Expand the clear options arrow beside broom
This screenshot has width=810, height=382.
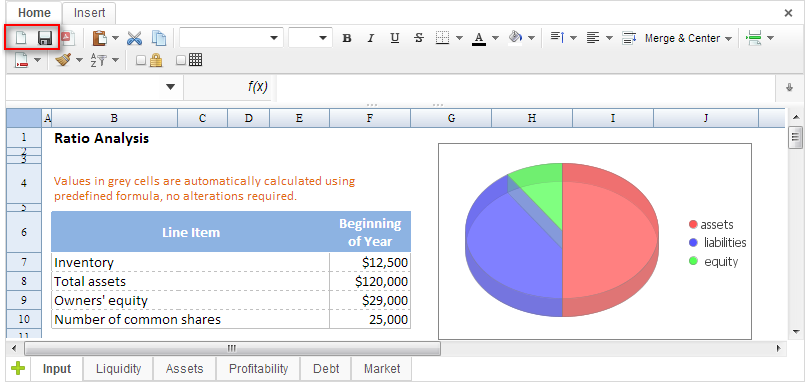(79, 60)
